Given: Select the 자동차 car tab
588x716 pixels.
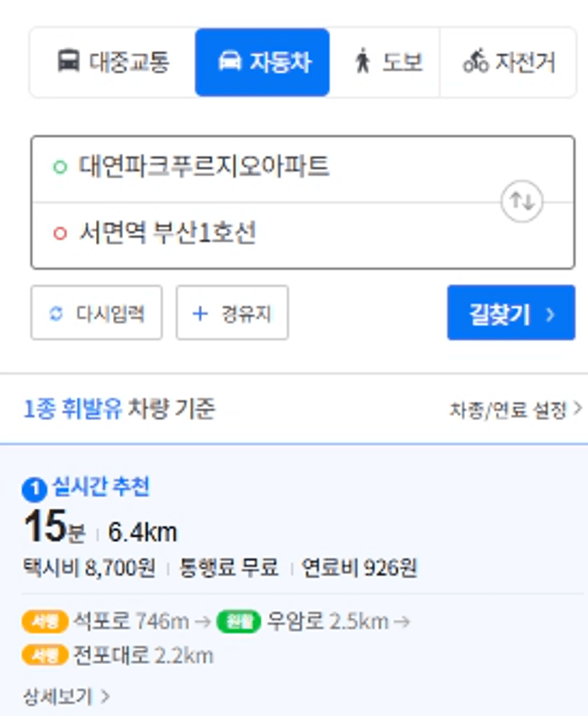Looking at the screenshot, I should click(262, 62).
